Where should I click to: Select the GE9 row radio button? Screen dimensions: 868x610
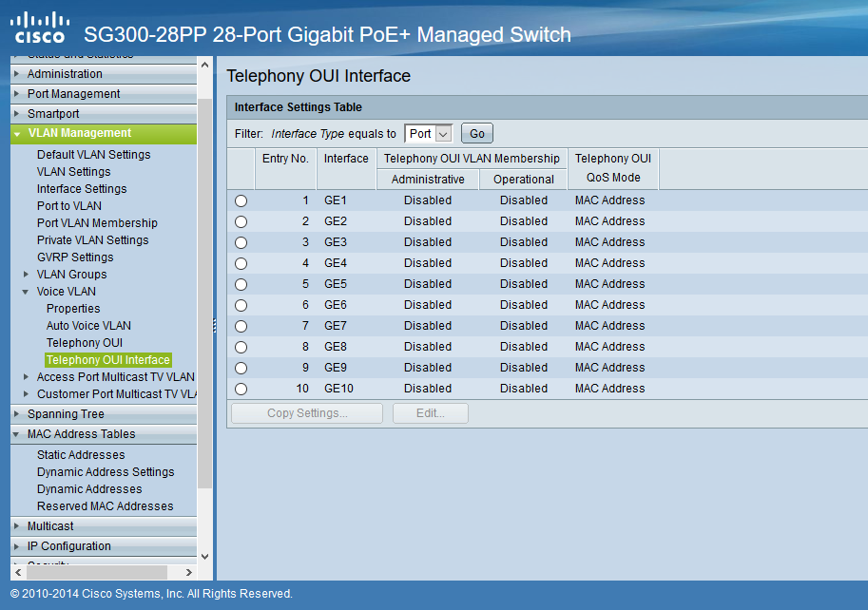click(241, 369)
